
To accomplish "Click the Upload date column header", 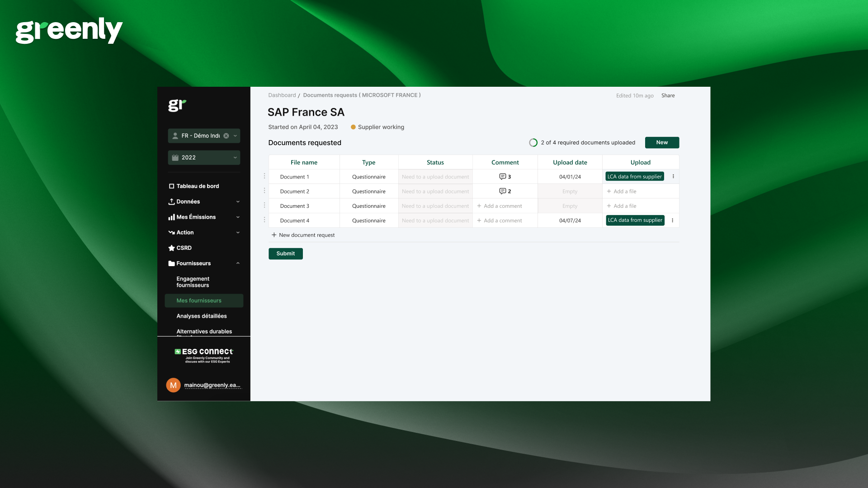I will click(x=570, y=163).
